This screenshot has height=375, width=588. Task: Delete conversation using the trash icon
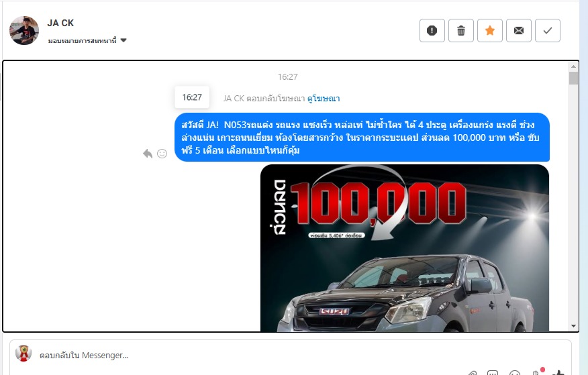pos(461,30)
